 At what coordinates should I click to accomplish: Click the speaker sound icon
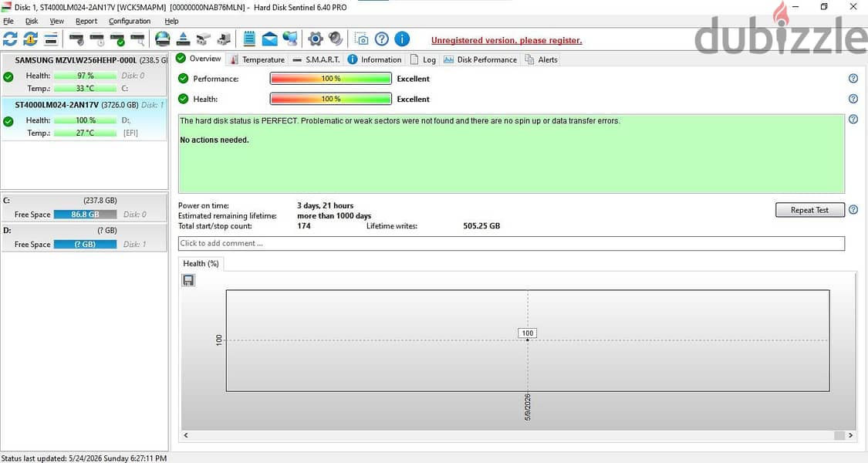point(336,39)
